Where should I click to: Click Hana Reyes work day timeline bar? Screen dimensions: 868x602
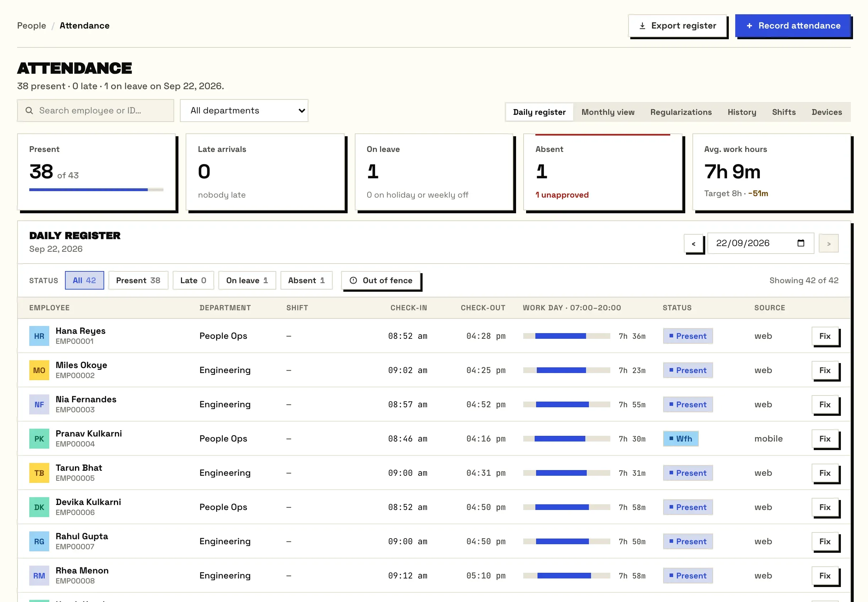(x=566, y=336)
